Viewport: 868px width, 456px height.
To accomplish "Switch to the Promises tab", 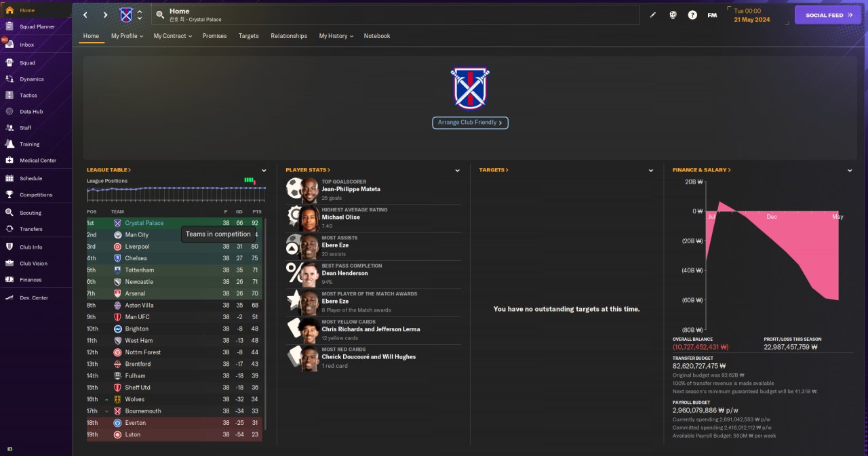I will 214,36.
